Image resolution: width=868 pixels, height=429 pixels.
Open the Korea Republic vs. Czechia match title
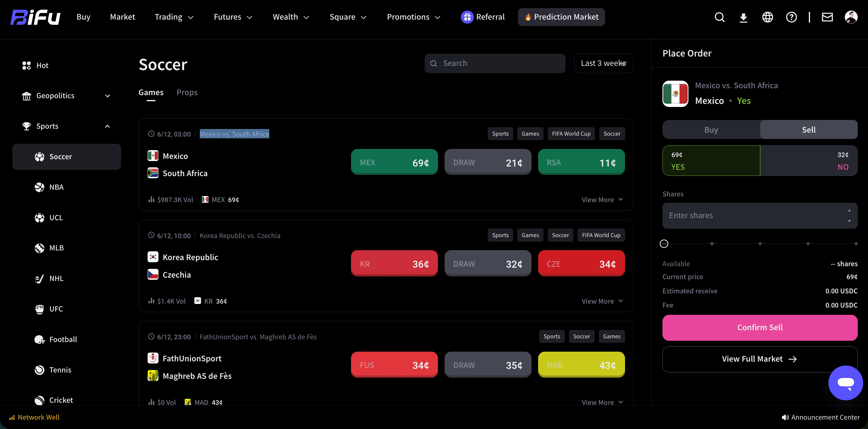coord(240,235)
